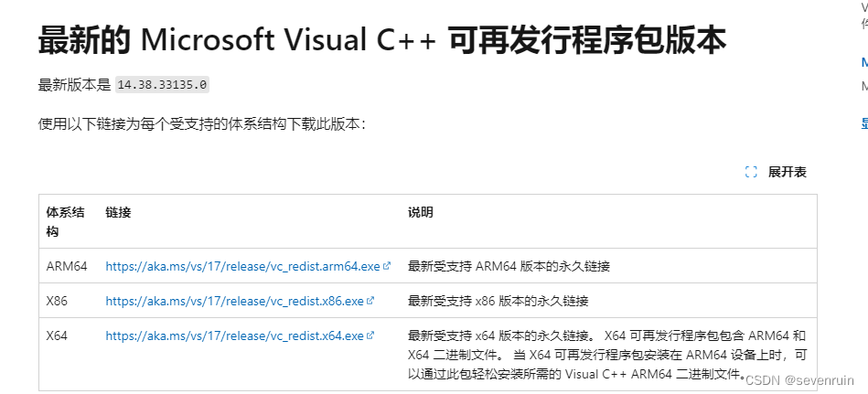Click the 使用以下链接 intro paragraph
This screenshot has width=868, height=394.
[202, 123]
